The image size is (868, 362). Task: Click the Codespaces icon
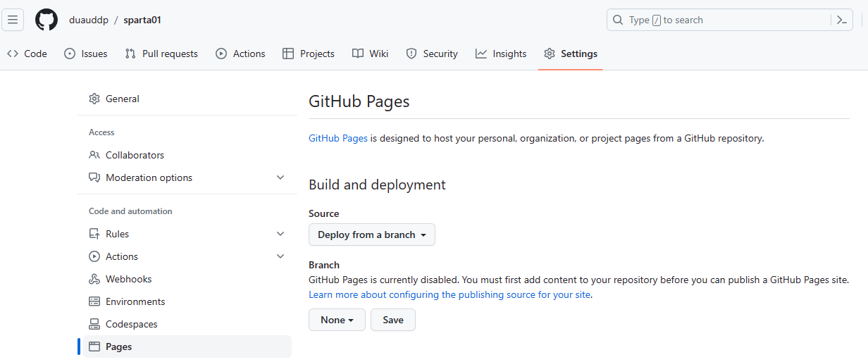94,324
